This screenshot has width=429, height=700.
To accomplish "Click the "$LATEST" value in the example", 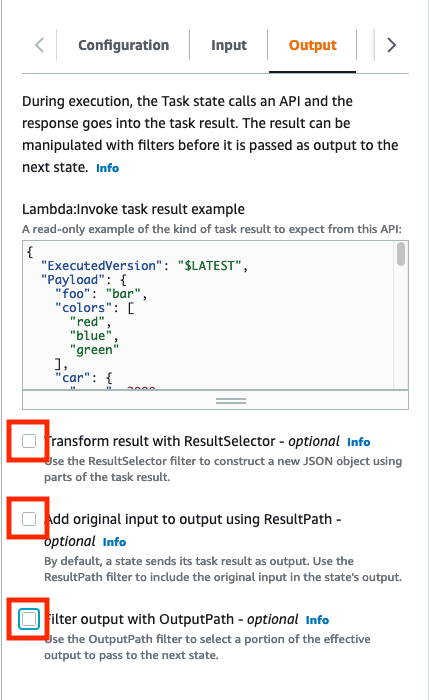I will pos(210,266).
